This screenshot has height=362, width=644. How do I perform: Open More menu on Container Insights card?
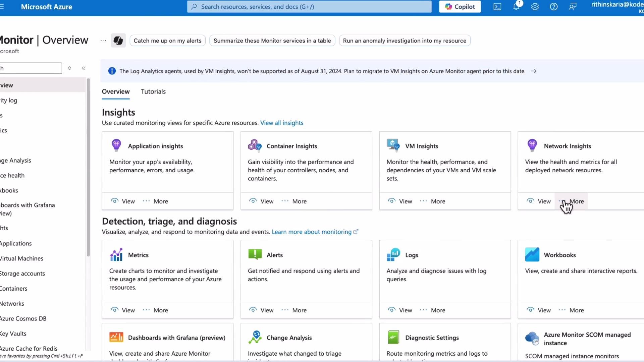tap(294, 201)
